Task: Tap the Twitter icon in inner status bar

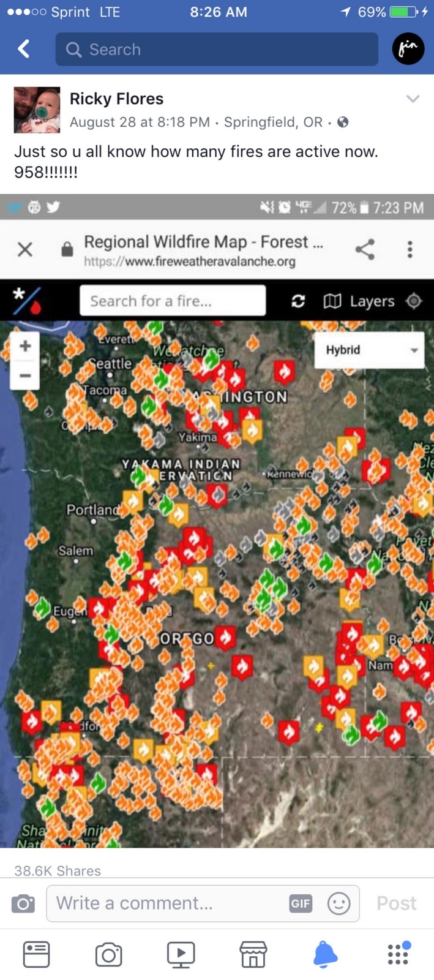Action: pyautogui.click(x=53, y=207)
